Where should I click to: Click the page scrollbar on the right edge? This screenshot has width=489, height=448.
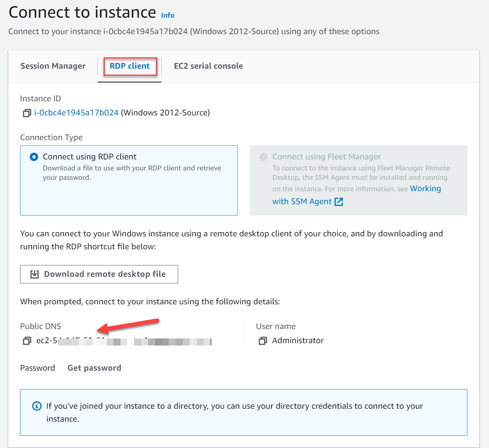point(487,224)
